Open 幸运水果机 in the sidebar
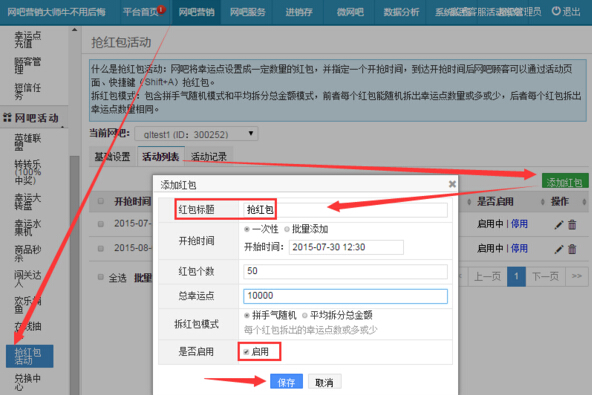The height and width of the screenshot is (395, 592). pos(28,227)
